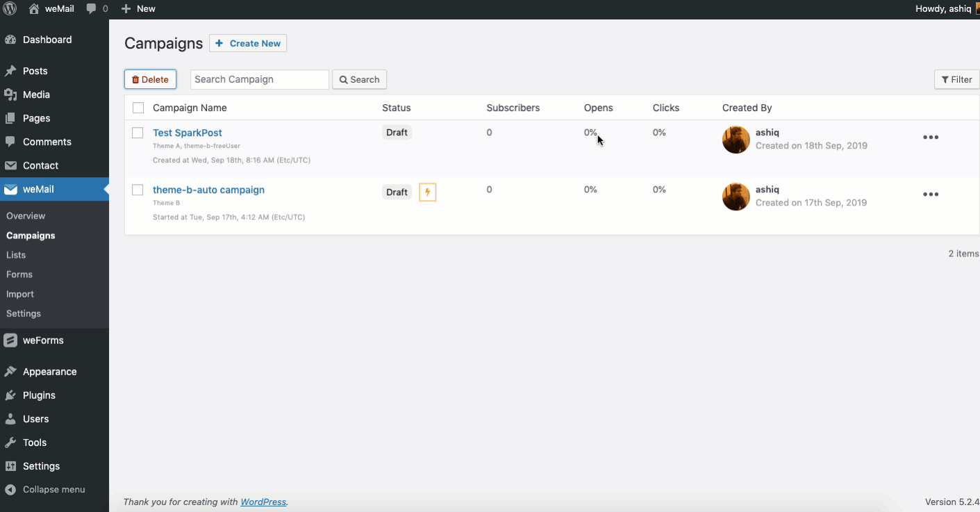The height and width of the screenshot is (512, 980).
Task: Focus the Search Campaign field
Action: tap(260, 79)
